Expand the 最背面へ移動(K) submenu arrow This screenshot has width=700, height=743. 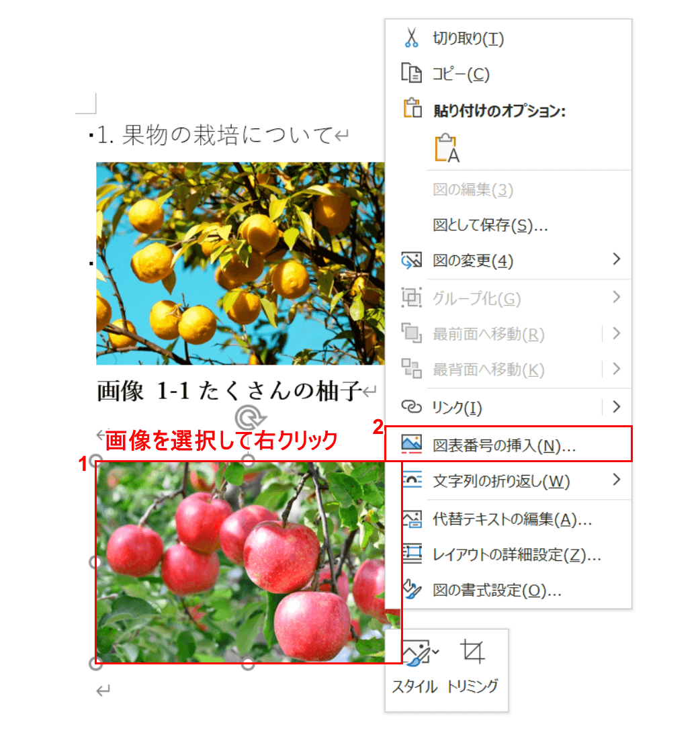point(616,369)
